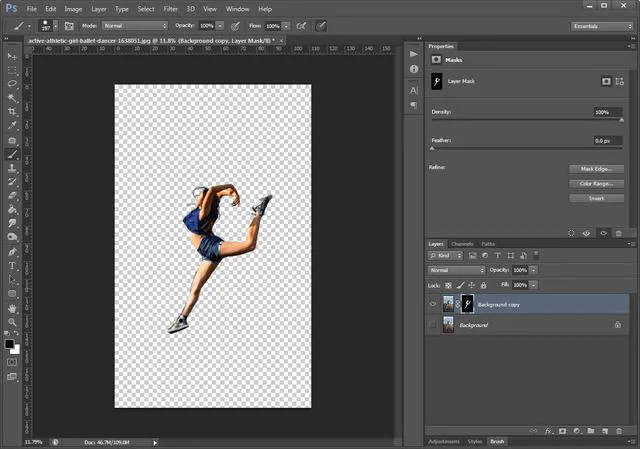
Task: Open the layer Opacity dropdown arrow
Action: 533,270
